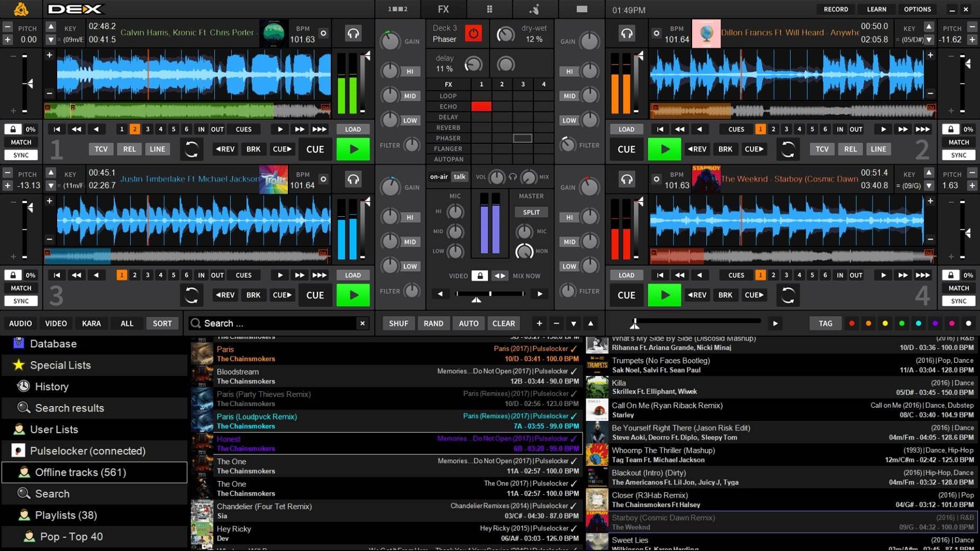Click the loop repeat icon on Deck 2

coord(788,150)
